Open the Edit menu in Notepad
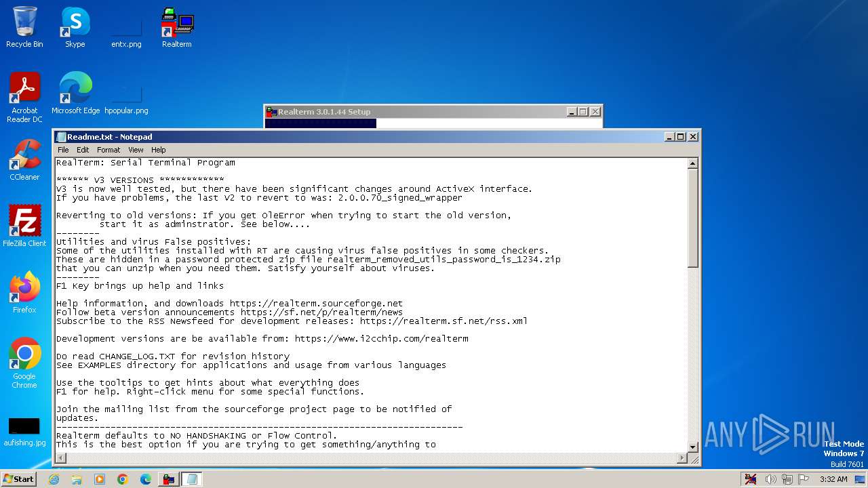This screenshot has width=868, height=488. click(x=83, y=150)
